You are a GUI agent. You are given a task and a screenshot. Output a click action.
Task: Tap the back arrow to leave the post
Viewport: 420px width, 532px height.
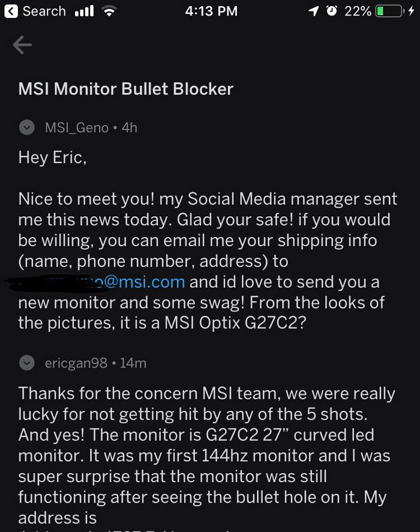22,44
